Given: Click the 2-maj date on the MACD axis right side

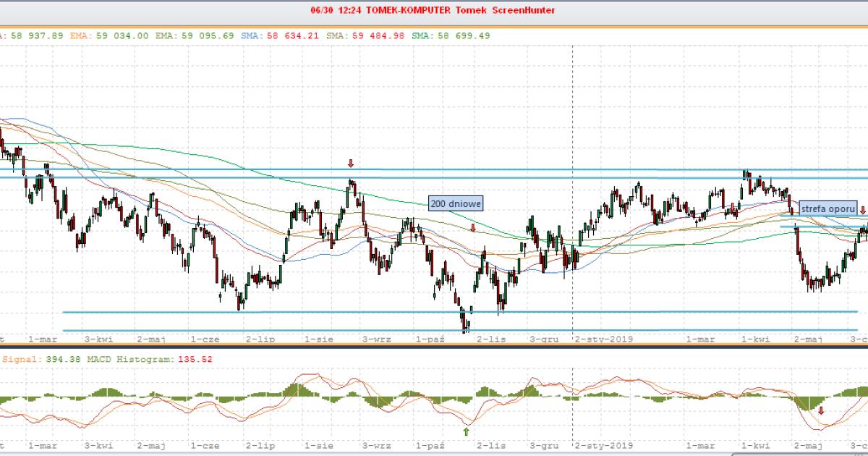Looking at the screenshot, I should [x=808, y=445].
